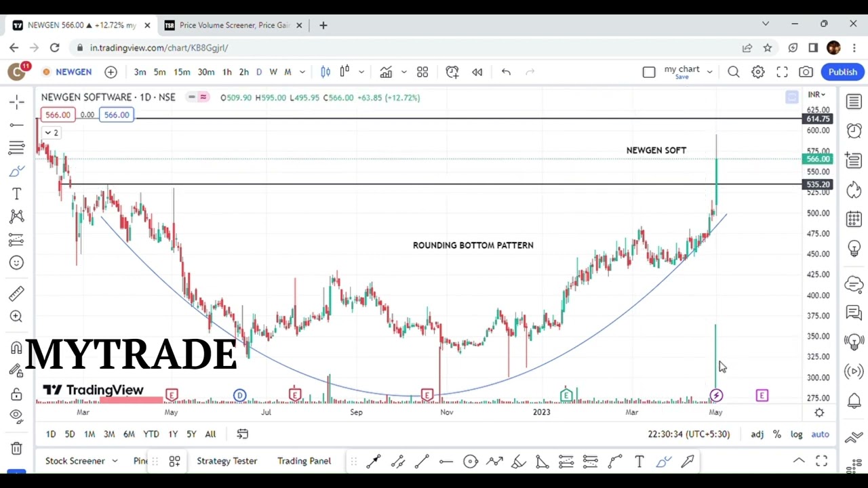This screenshot has width=868, height=488.
Task: Start bar replay mode
Action: (x=477, y=72)
